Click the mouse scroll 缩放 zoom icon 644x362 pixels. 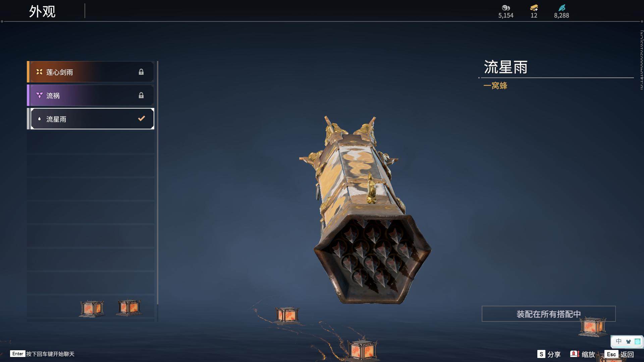(x=575, y=354)
